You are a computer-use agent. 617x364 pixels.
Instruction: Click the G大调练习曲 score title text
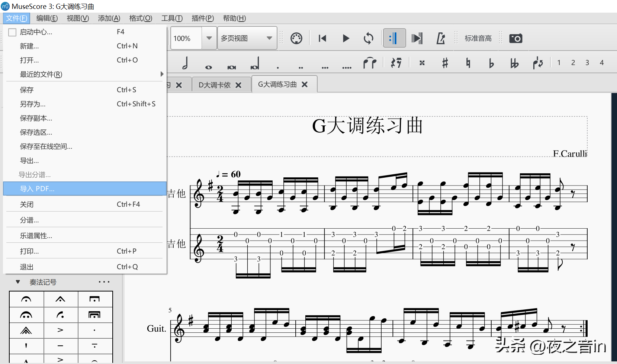pyautogui.click(x=367, y=126)
